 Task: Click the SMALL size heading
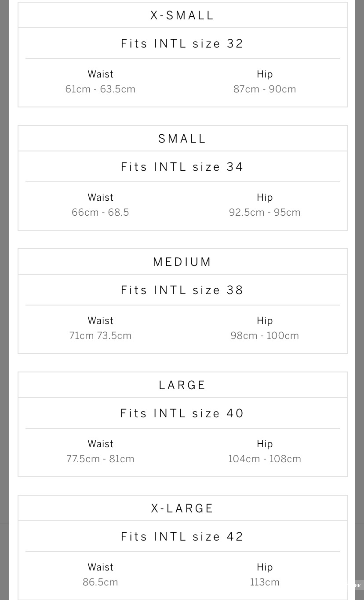coord(182,139)
